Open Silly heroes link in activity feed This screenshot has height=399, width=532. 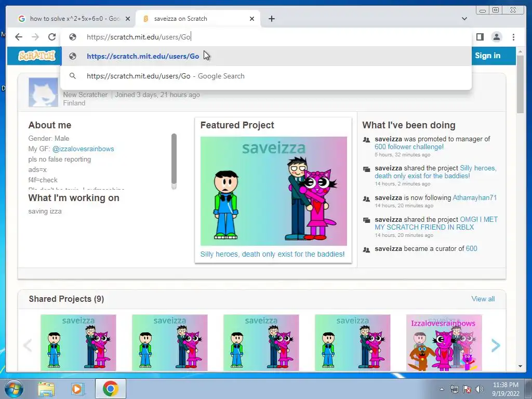(x=436, y=172)
